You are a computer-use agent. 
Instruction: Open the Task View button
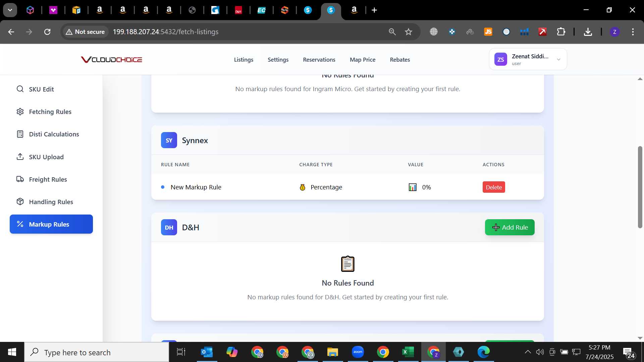click(181, 352)
